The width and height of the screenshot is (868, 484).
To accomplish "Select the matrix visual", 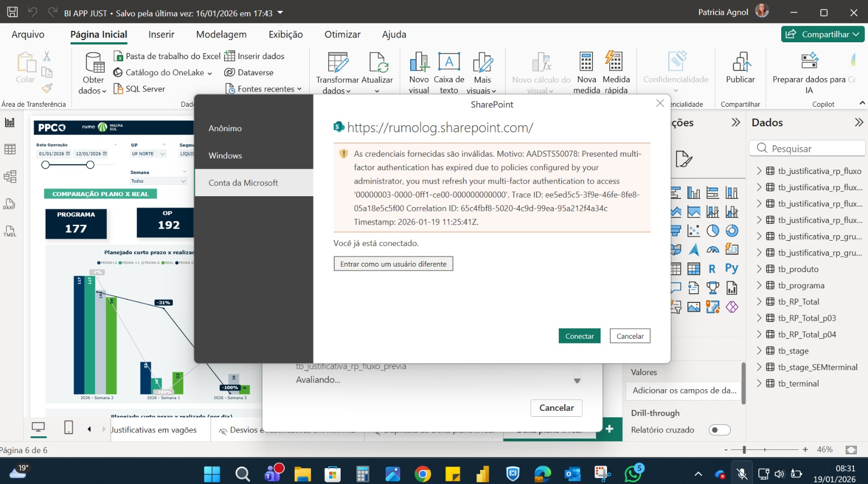I will click(x=694, y=268).
